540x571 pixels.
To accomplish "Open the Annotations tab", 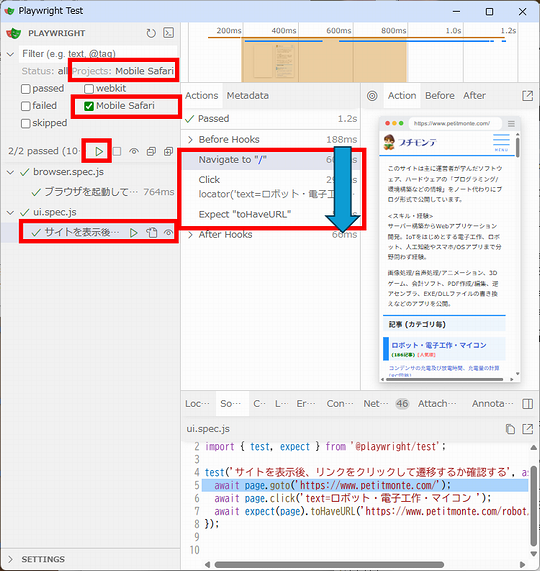I will click(492, 403).
